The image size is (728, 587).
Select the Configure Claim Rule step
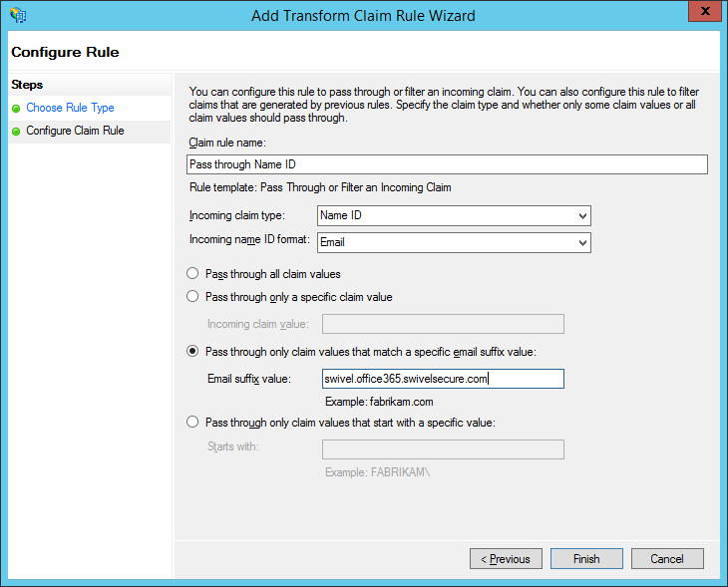[75, 131]
